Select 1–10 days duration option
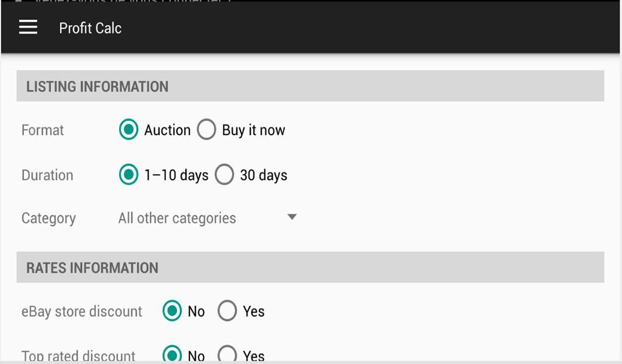 129,175
